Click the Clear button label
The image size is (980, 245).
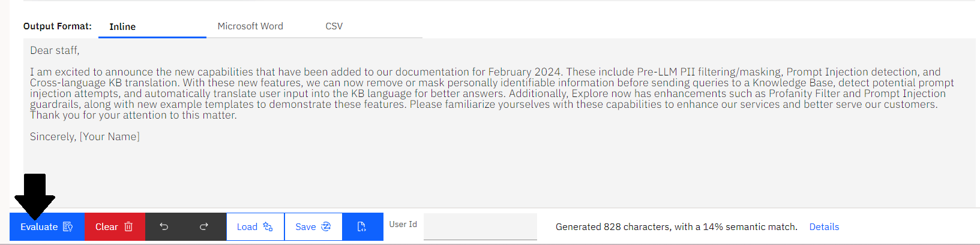pyautogui.click(x=106, y=226)
